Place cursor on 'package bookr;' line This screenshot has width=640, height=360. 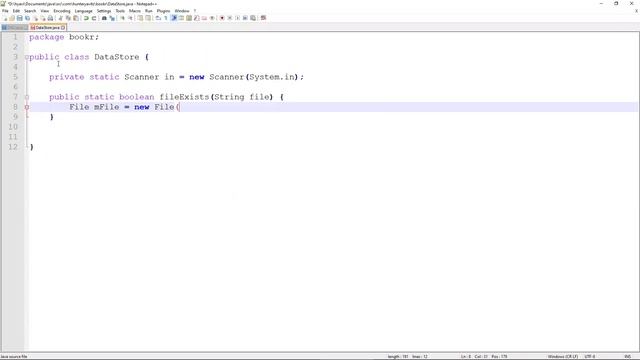(x=64, y=37)
